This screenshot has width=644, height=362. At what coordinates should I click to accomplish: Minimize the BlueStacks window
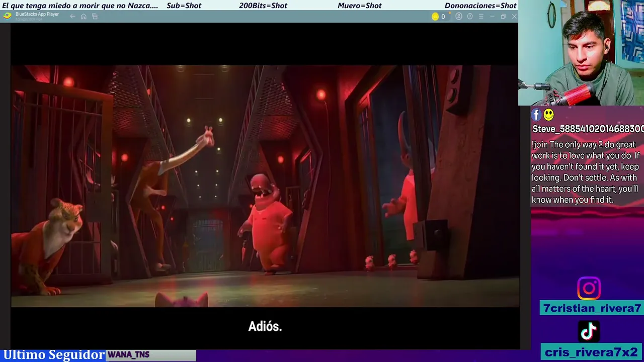coord(492,17)
